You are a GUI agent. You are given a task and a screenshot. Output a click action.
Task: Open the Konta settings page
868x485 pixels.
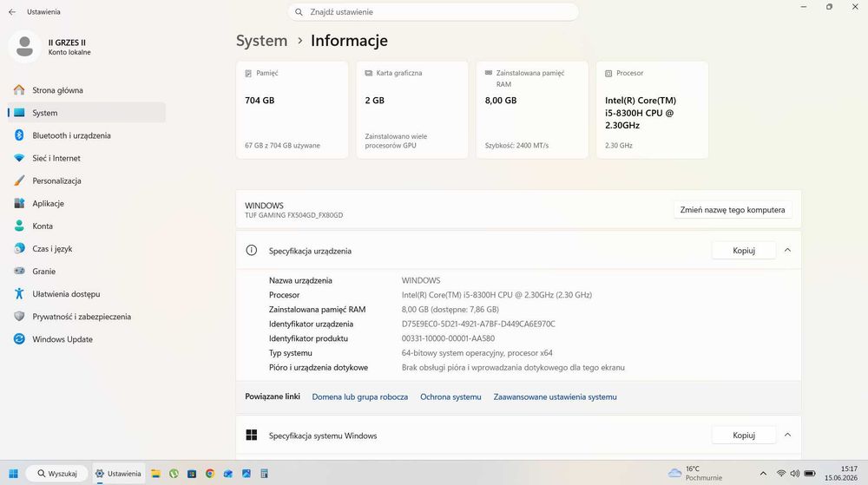pos(87,226)
